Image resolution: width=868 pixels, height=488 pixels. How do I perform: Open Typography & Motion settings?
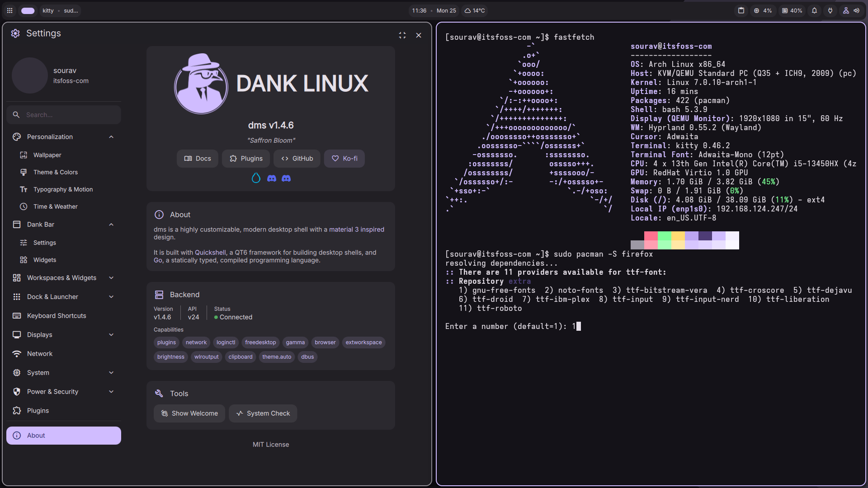tap(64, 189)
